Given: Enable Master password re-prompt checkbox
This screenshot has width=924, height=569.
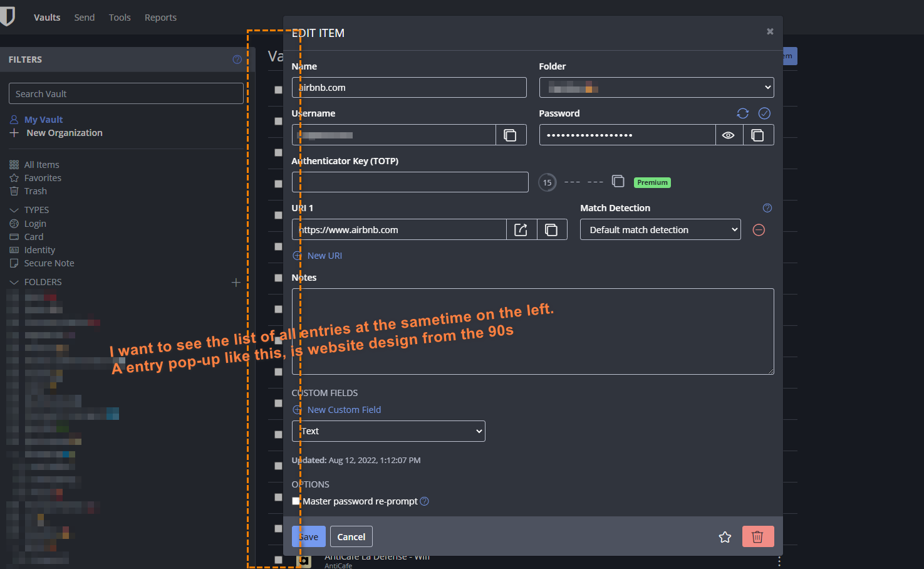Looking at the screenshot, I should click(296, 501).
